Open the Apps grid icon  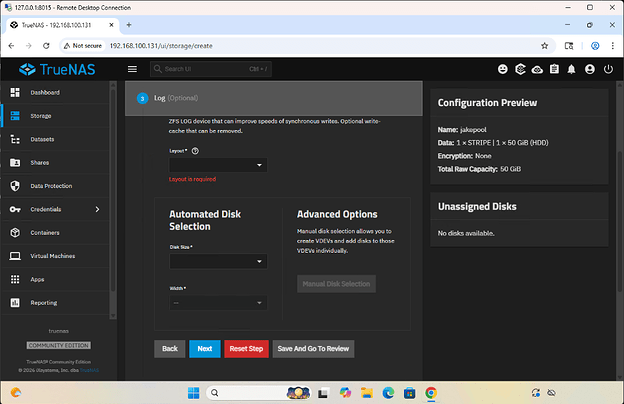tap(15, 279)
